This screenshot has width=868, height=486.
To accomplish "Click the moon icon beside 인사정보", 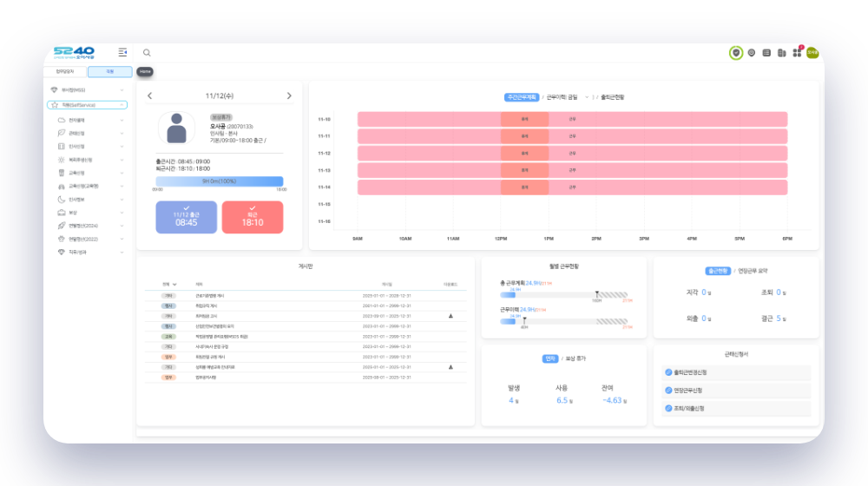I will (62, 200).
